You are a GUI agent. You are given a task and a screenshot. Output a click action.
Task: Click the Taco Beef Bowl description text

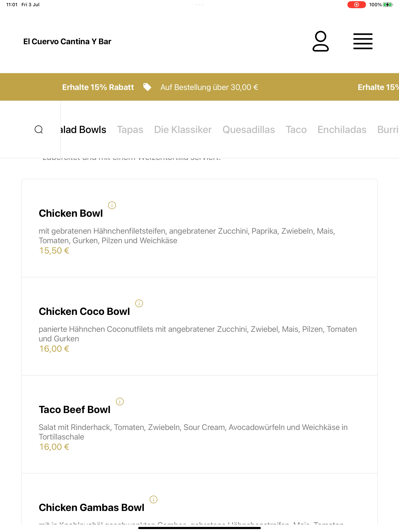pos(193,432)
